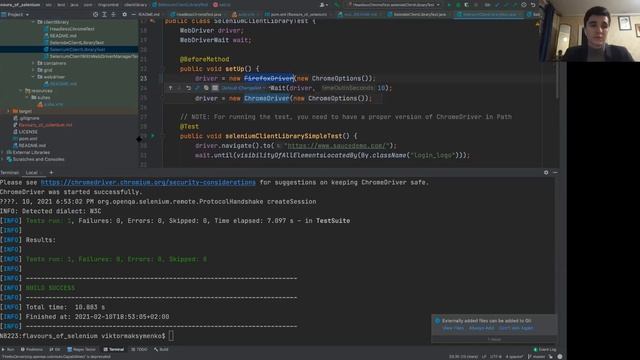Open Project panel gear settings
This screenshot has height=360, width=640.
pyautogui.click(x=124, y=14)
